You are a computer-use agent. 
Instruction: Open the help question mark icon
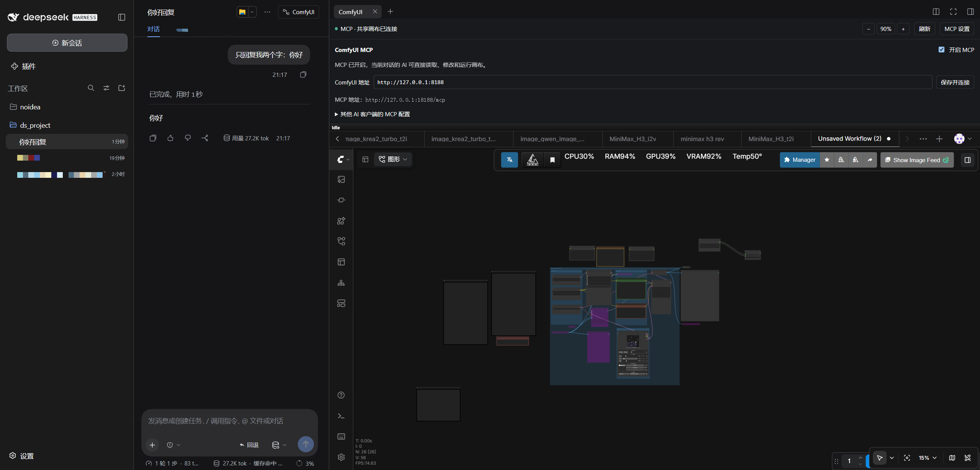(x=341, y=395)
